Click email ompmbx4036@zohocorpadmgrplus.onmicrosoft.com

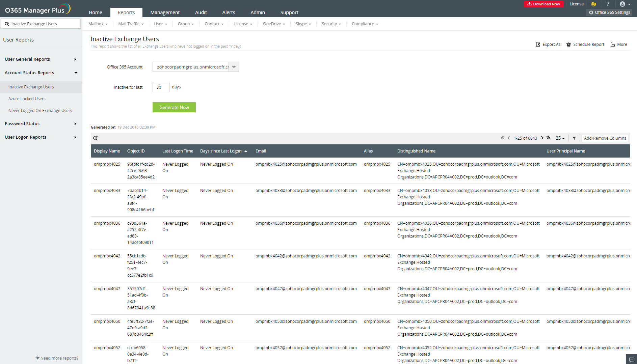tap(306, 223)
